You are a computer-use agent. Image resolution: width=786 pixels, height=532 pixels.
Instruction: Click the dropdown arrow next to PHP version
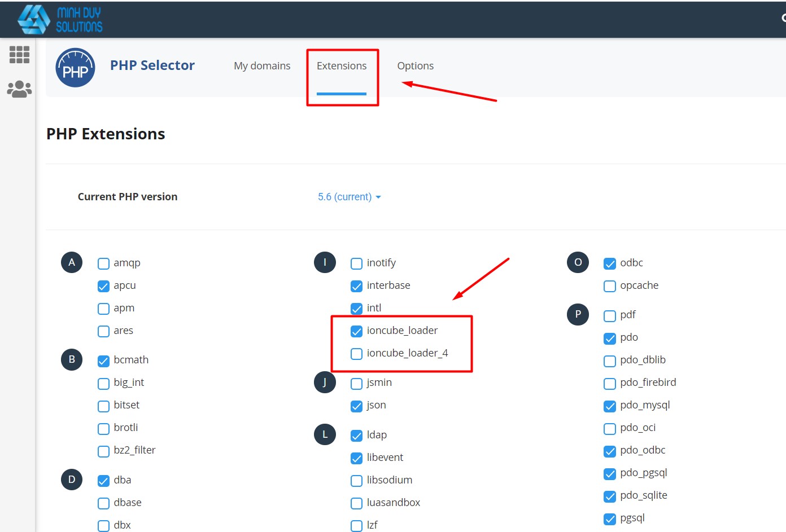378,197
